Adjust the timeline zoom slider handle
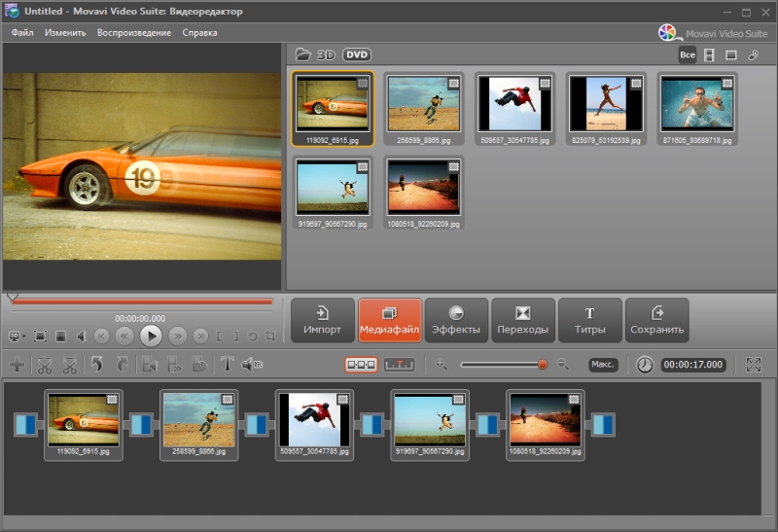778x532 pixels. click(x=543, y=365)
